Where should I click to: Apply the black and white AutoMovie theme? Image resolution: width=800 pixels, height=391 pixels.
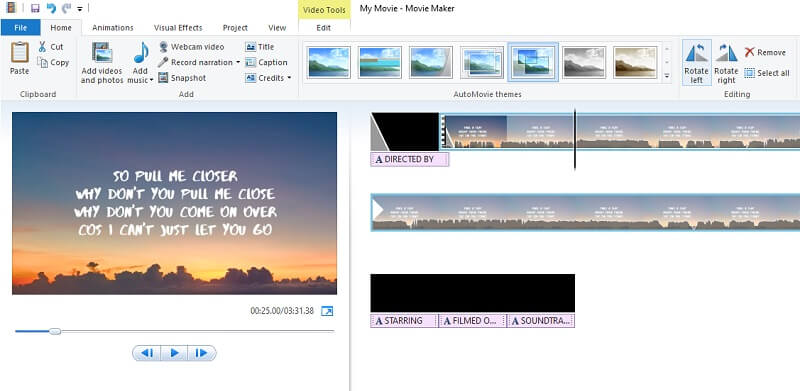[x=584, y=62]
